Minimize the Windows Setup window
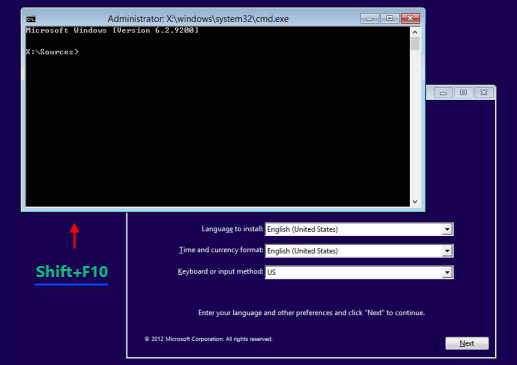 point(443,93)
